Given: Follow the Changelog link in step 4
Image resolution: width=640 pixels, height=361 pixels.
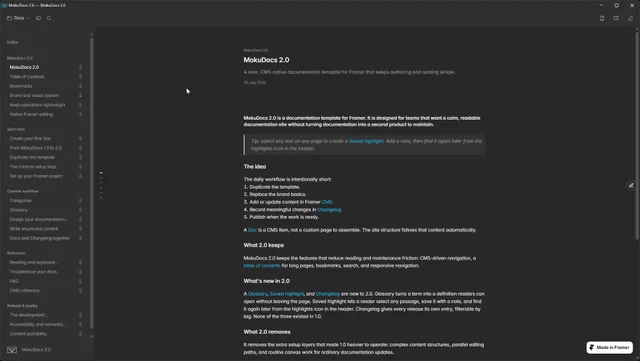Looking at the screenshot, I should 329,209.
